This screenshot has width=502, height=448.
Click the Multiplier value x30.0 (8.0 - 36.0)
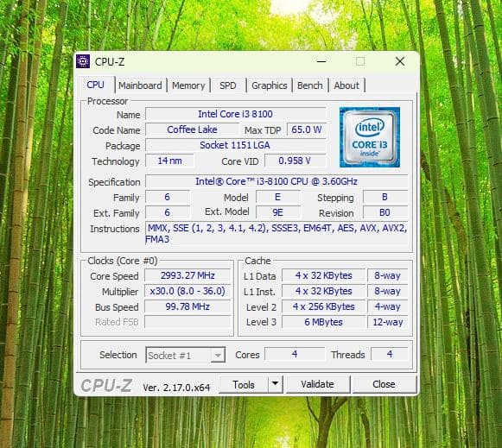tap(187, 291)
